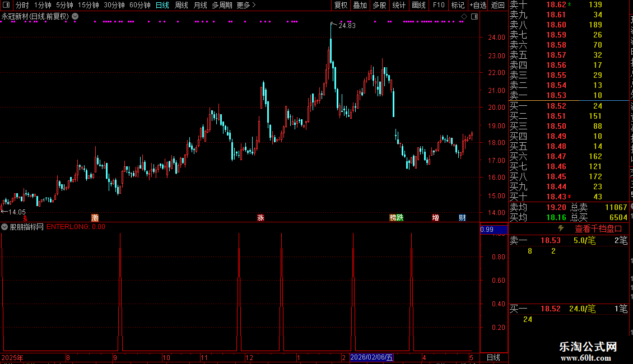The height and width of the screenshot is (364, 633).
Task: Click 买六 volume 162
Action: tap(595, 156)
